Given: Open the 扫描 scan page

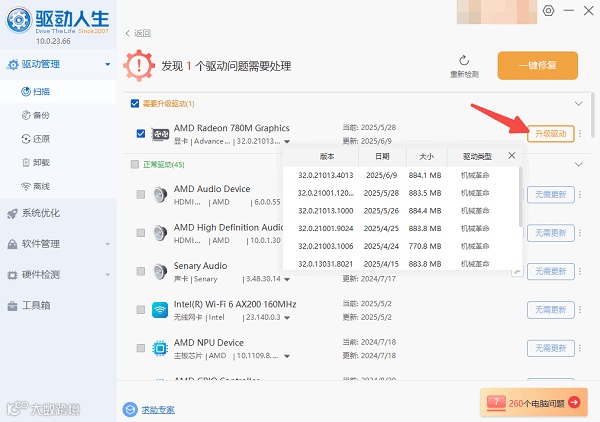Looking at the screenshot, I should (58, 91).
